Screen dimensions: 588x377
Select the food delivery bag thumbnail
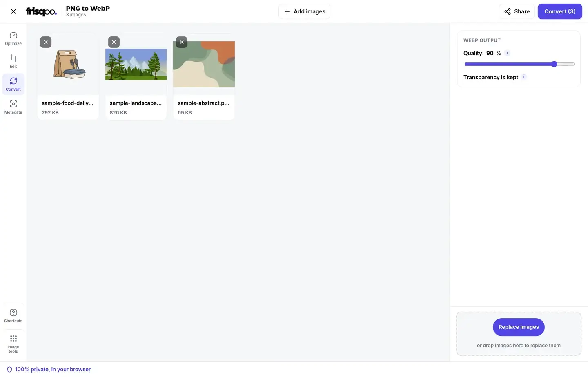(x=69, y=64)
